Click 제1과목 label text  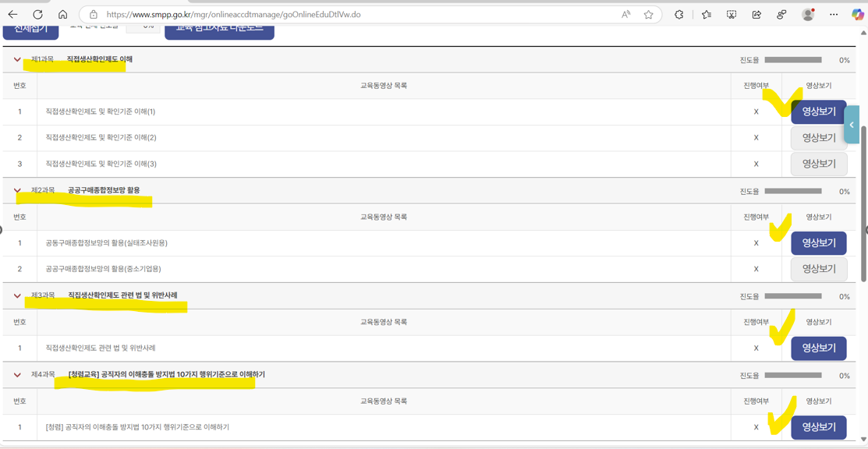pyautogui.click(x=43, y=59)
